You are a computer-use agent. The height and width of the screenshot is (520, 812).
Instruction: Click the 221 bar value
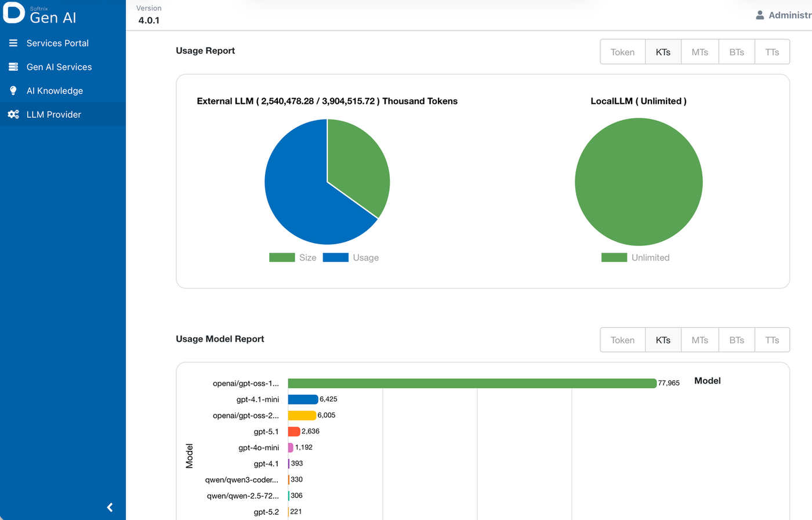(296, 512)
